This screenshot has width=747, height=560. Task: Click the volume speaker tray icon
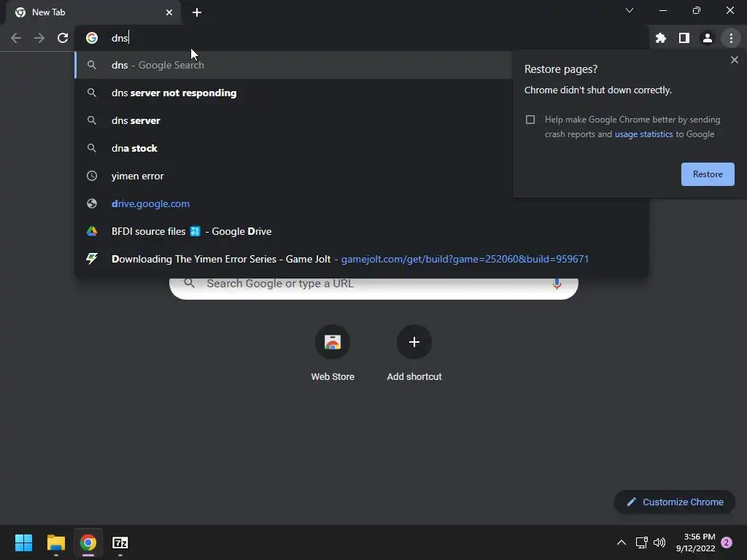pyautogui.click(x=659, y=542)
